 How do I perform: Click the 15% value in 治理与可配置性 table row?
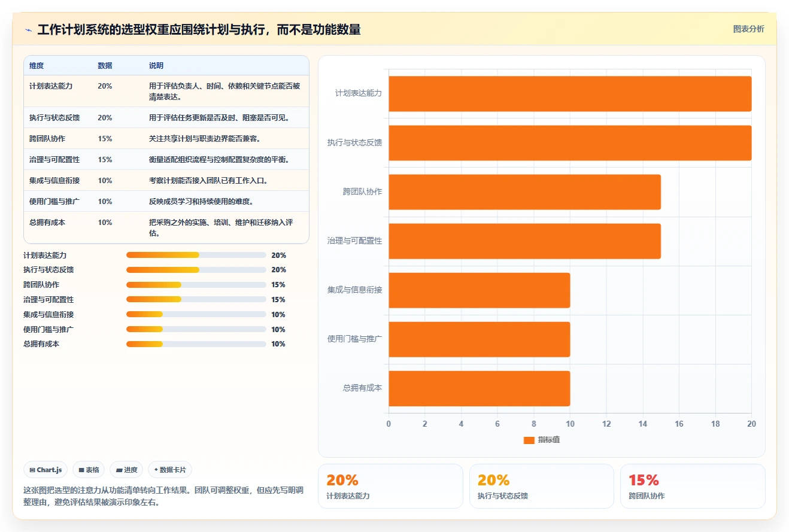105,160
